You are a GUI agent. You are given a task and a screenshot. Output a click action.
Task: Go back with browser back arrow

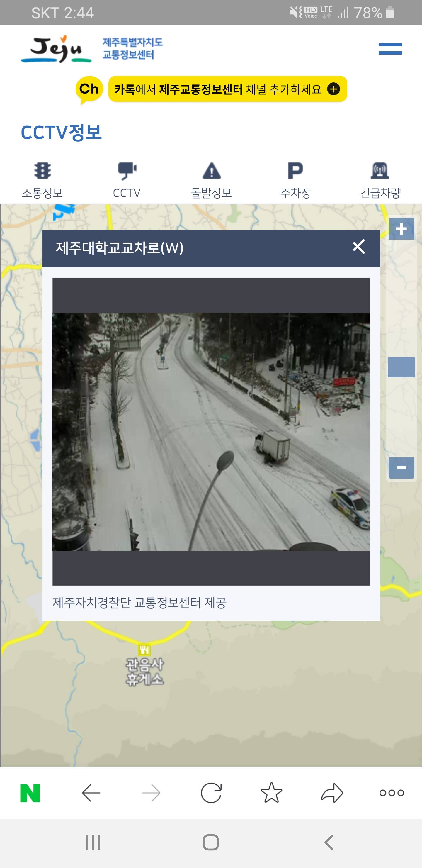click(x=91, y=793)
